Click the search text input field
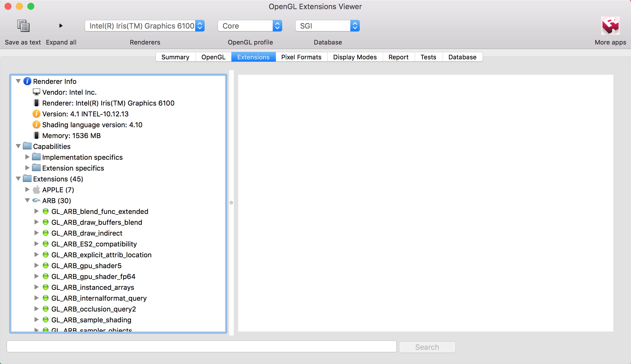 (201, 346)
